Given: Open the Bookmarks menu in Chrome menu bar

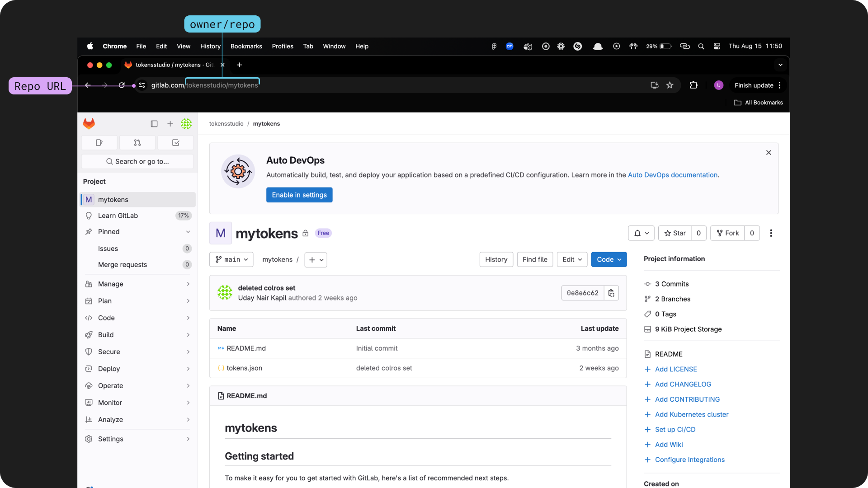Looking at the screenshot, I should [x=246, y=47].
